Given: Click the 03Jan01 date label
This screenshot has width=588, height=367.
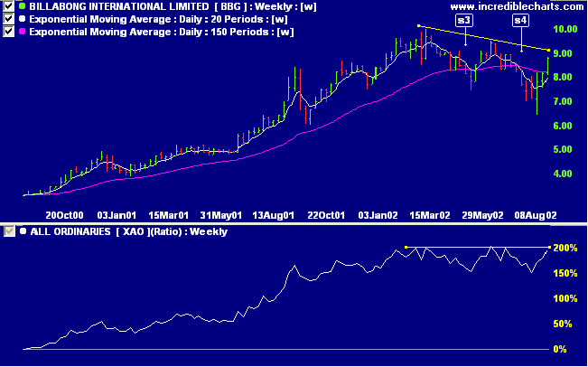Looking at the screenshot, I should click(117, 215).
